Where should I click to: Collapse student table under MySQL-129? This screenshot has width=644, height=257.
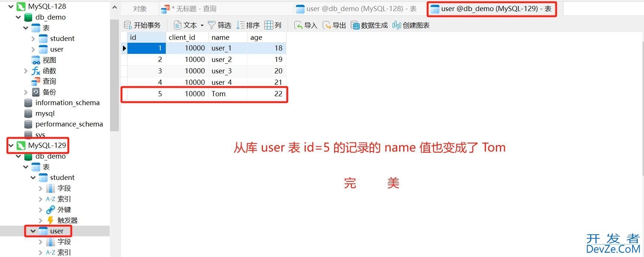point(33,177)
